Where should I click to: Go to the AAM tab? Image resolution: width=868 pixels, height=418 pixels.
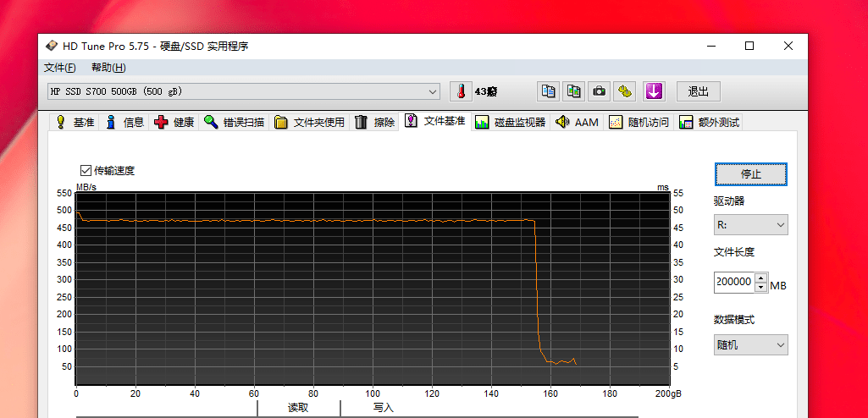coord(577,122)
